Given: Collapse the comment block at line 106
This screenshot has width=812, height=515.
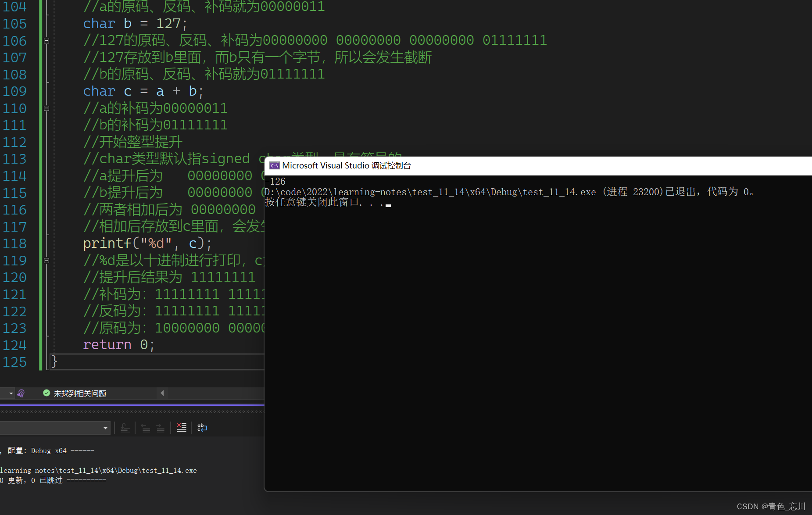Looking at the screenshot, I should click(47, 41).
